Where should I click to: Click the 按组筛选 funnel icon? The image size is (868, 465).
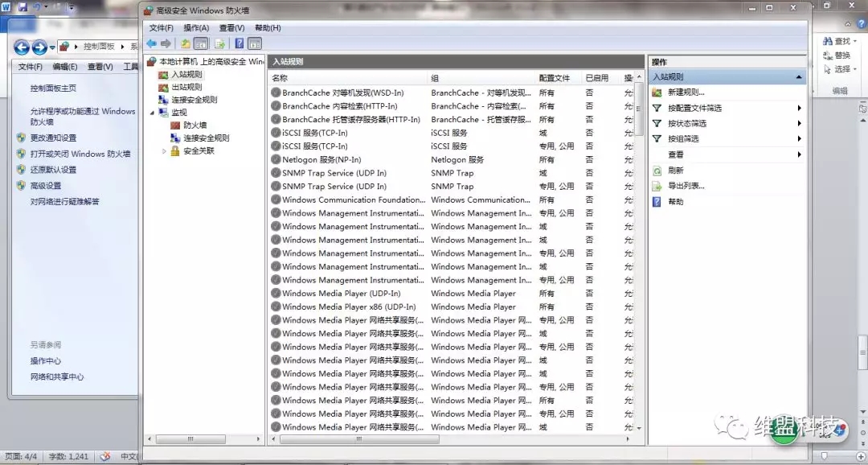coord(657,139)
